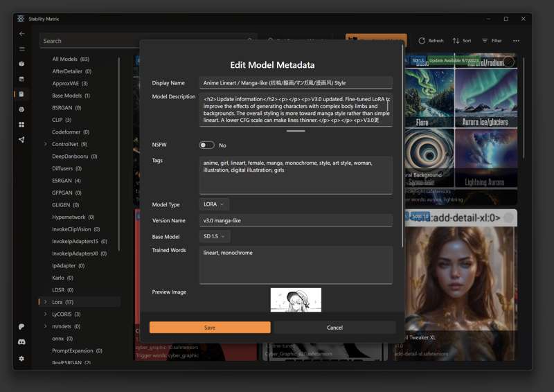The height and width of the screenshot is (392, 554).
Task: Expand the LyCORIS category
Action: [x=46, y=314]
